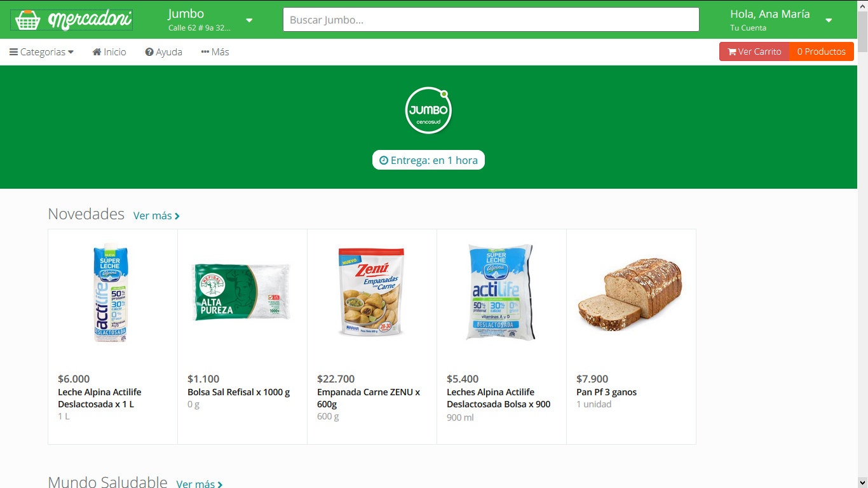
Task: Click the Inicio home icon
Action: (x=97, y=52)
